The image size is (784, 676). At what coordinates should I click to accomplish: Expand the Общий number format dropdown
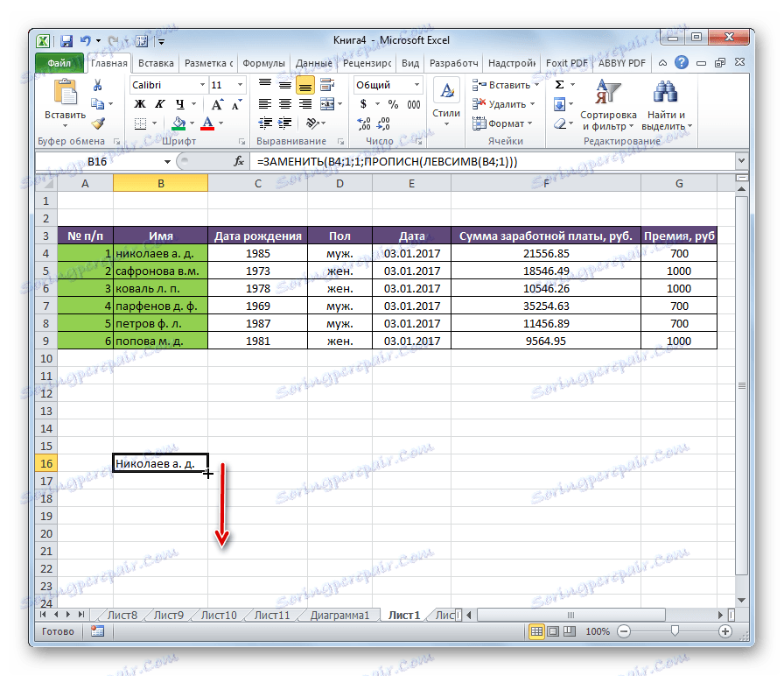click(x=416, y=85)
